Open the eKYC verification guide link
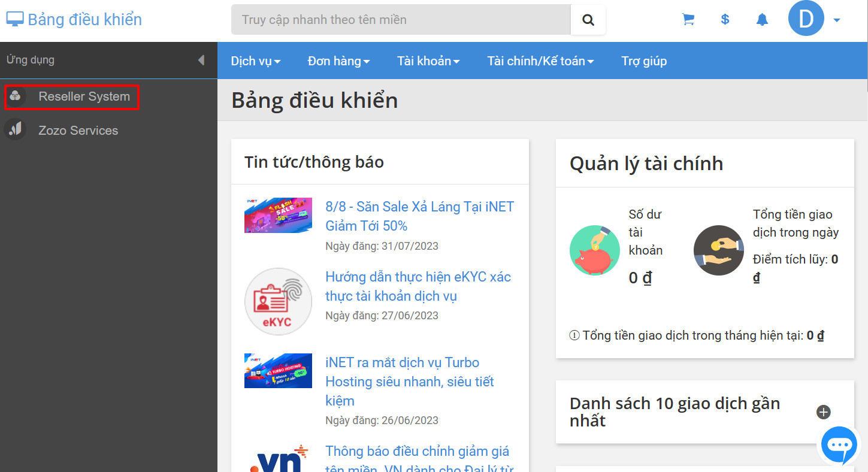 418,286
